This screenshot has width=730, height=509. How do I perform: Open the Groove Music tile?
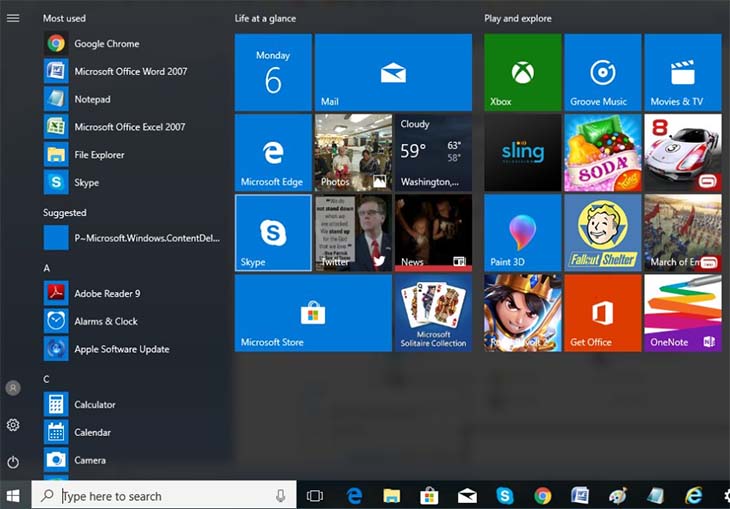pos(603,73)
